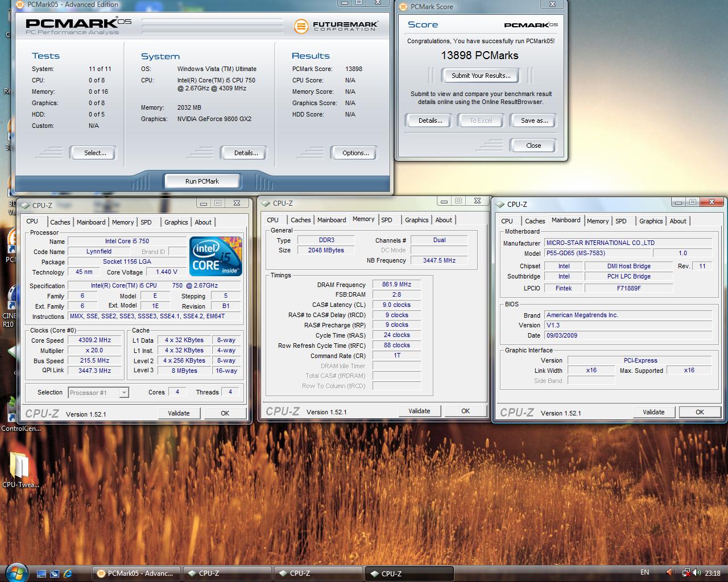The height and width of the screenshot is (582, 728).
Task: Click the BIOS brand American Megatrends Inc.
Action: pos(628,315)
